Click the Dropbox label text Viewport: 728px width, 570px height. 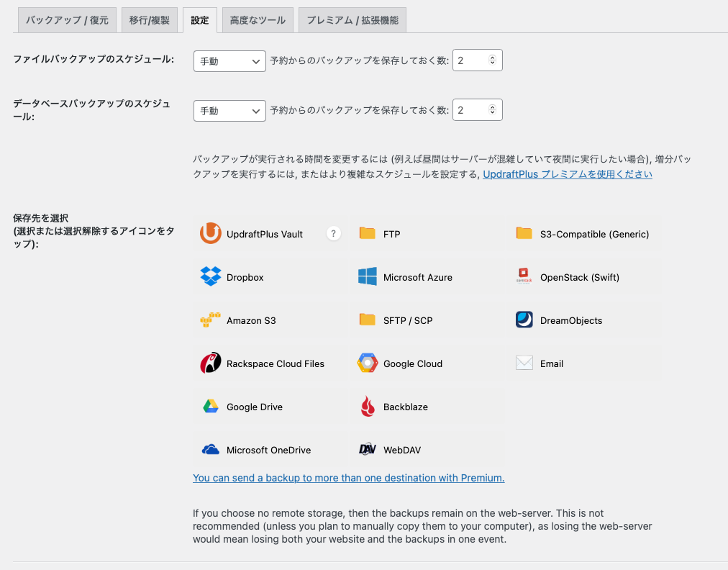(245, 277)
